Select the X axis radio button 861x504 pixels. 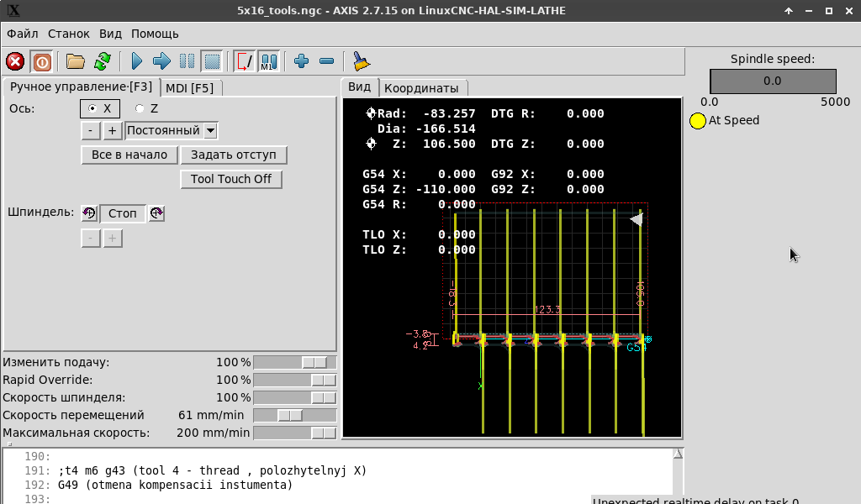92,108
